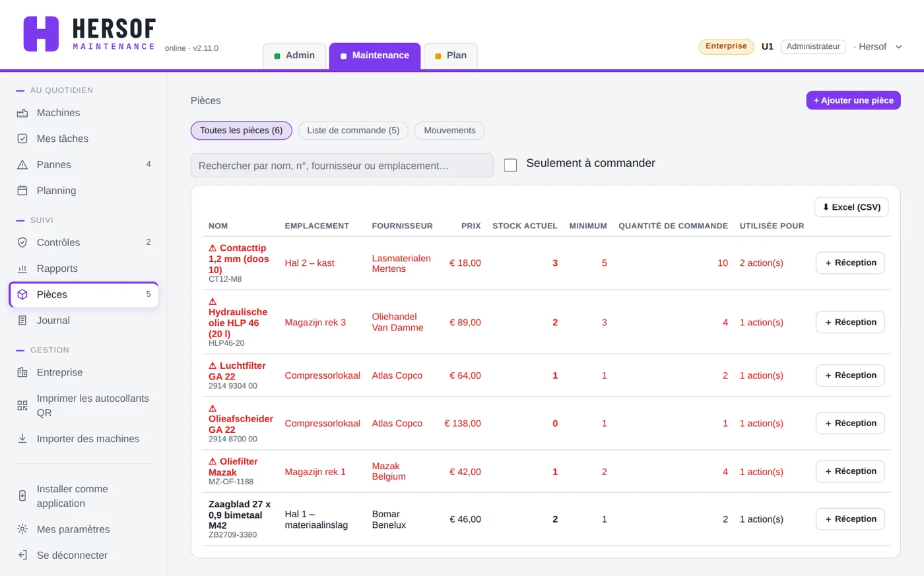Click the Importer des machines download icon

[22, 439]
